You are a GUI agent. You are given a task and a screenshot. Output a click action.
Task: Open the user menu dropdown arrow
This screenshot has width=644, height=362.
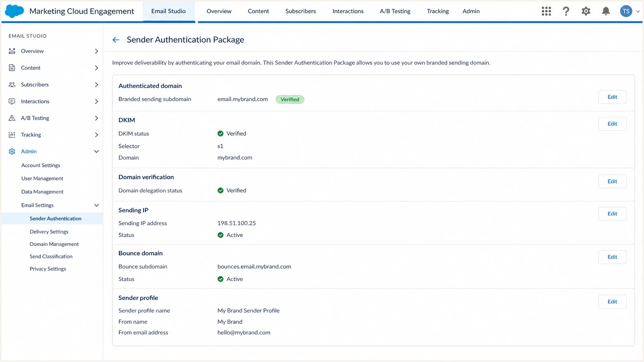tap(638, 12)
